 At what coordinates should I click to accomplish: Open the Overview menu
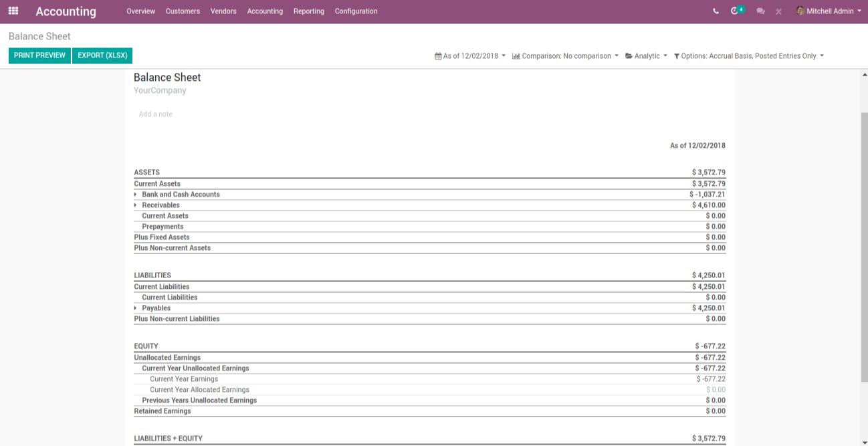[x=140, y=11]
